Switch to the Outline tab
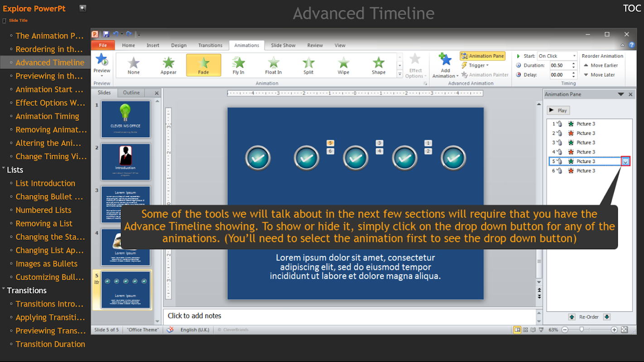The width and height of the screenshot is (644, 362). click(131, 93)
